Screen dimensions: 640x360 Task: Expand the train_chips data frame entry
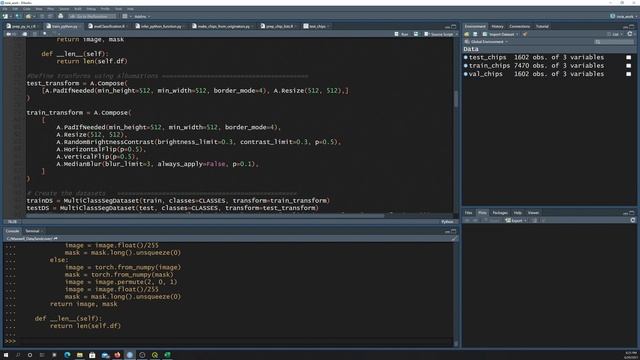click(466, 66)
